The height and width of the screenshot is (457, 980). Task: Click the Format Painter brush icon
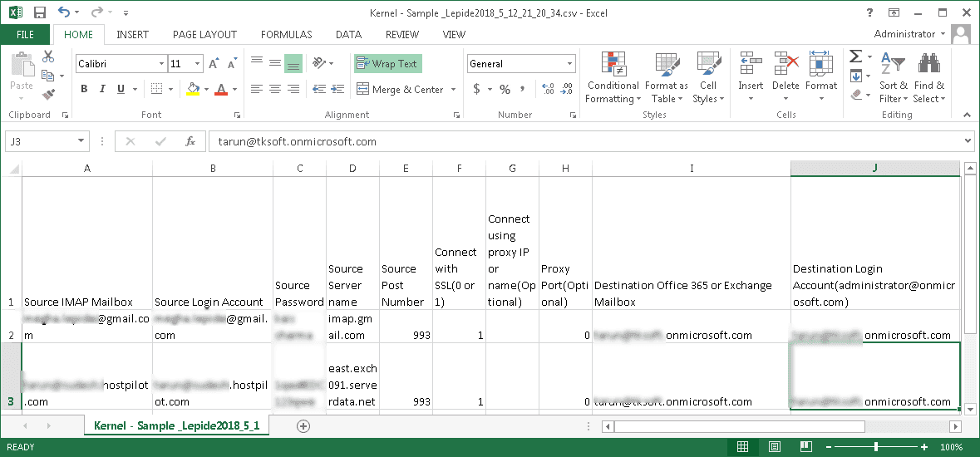click(x=48, y=95)
